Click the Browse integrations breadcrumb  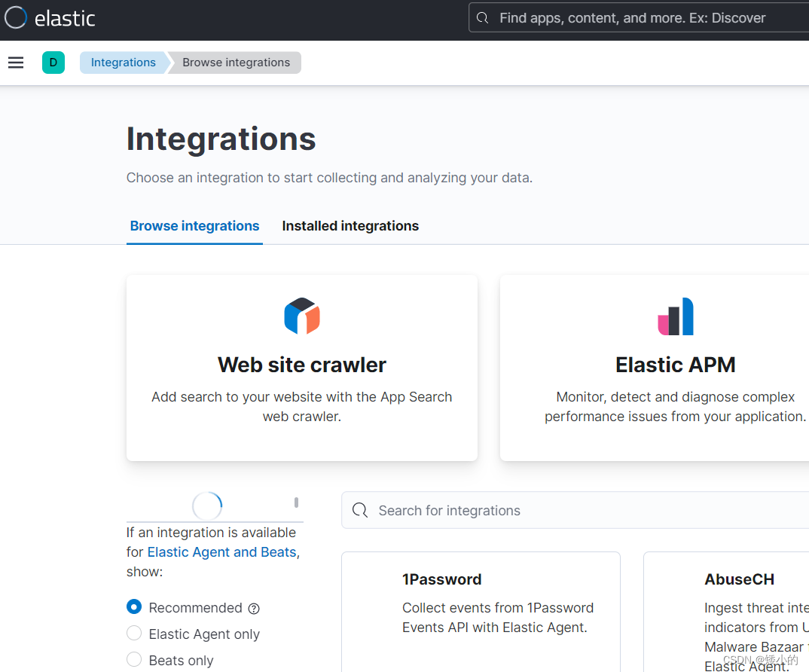(236, 63)
